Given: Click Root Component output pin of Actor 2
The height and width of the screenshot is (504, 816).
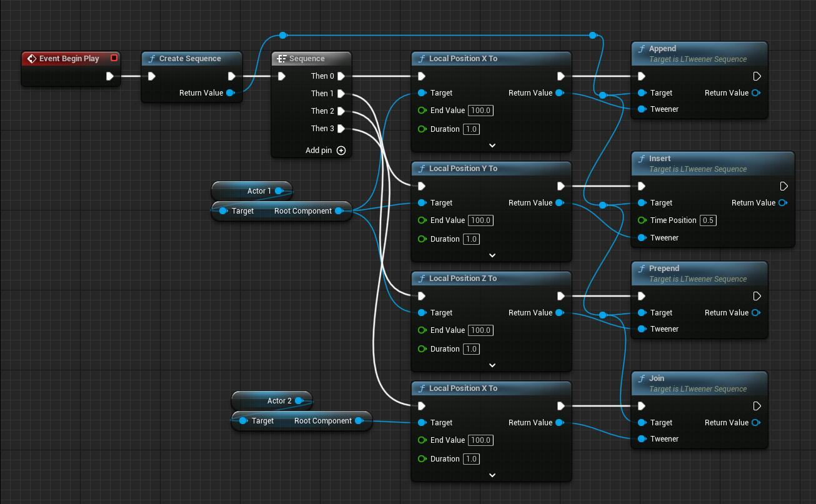Looking at the screenshot, I should point(359,421).
